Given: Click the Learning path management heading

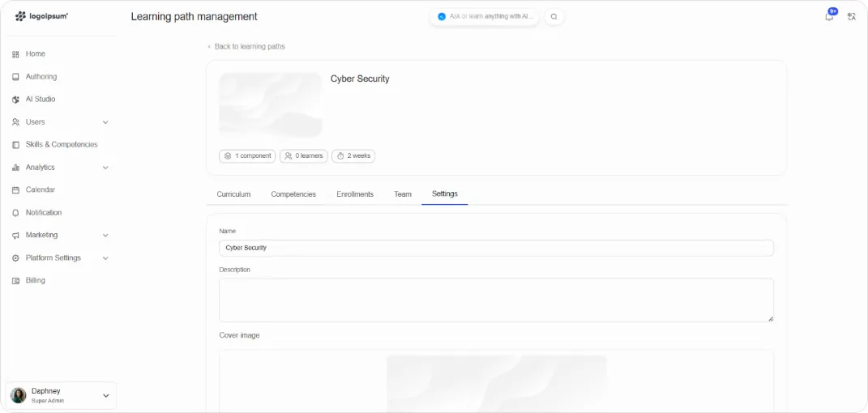Looking at the screenshot, I should pyautogui.click(x=195, y=16).
